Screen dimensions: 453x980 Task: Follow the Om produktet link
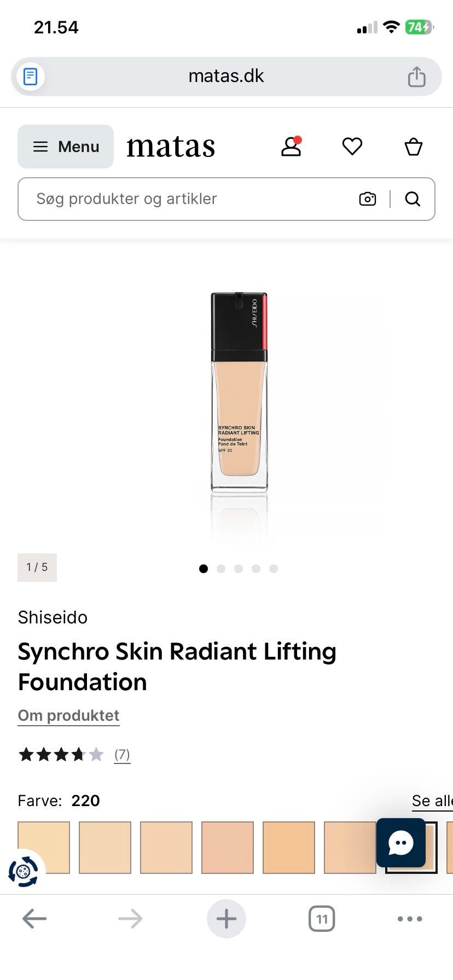coord(68,715)
